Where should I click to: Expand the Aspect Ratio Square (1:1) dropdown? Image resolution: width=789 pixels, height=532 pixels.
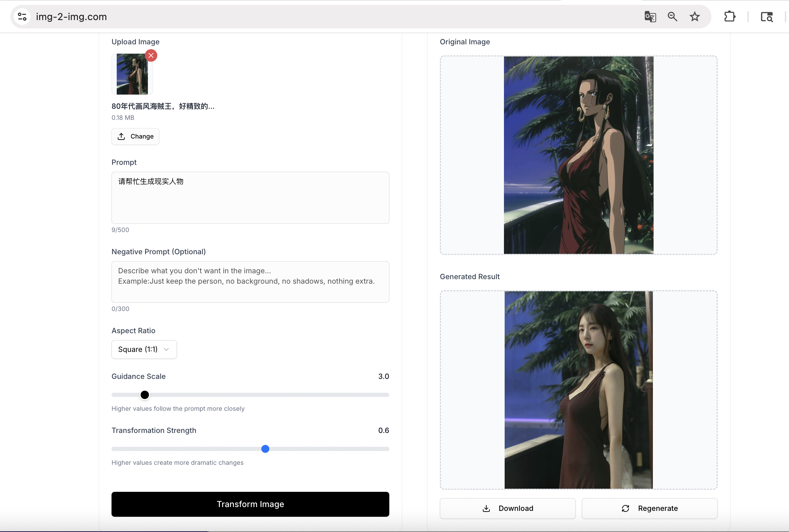[x=144, y=349]
